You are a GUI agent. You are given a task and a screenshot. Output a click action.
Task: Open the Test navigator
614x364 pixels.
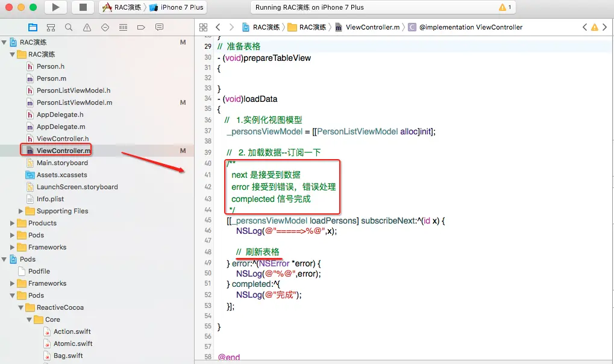105,28
